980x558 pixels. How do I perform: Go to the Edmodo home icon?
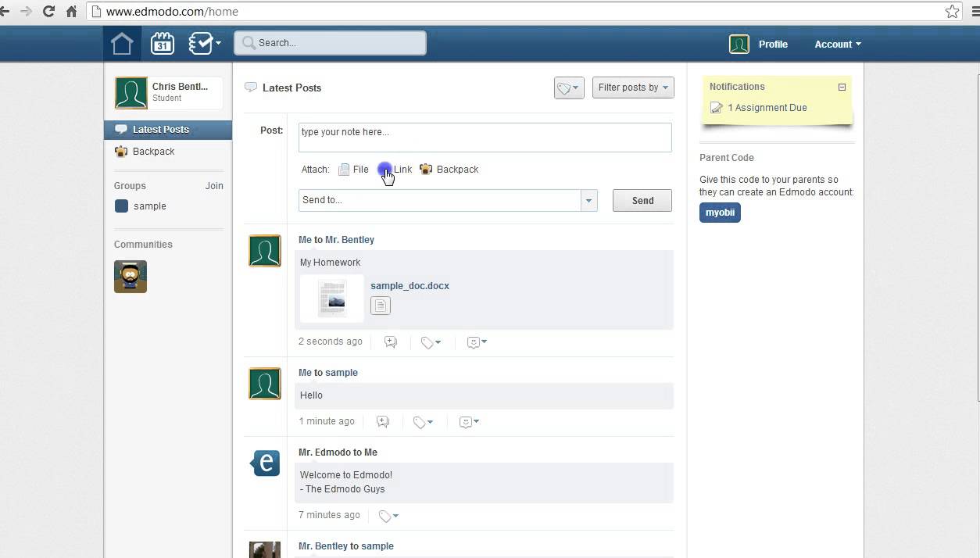click(x=122, y=44)
